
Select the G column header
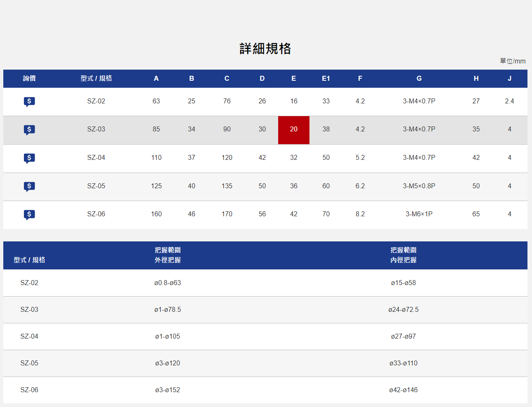point(419,79)
